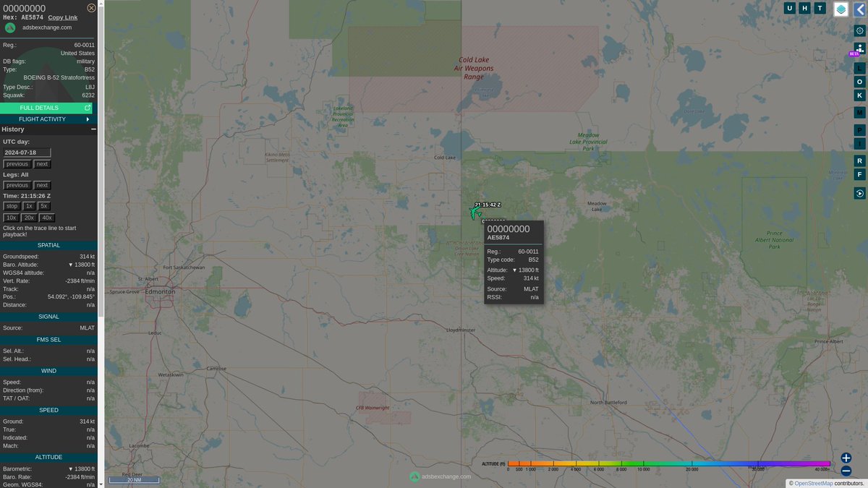This screenshot has height=488, width=868.
Task: Toggle the M button
Action: [x=859, y=113]
